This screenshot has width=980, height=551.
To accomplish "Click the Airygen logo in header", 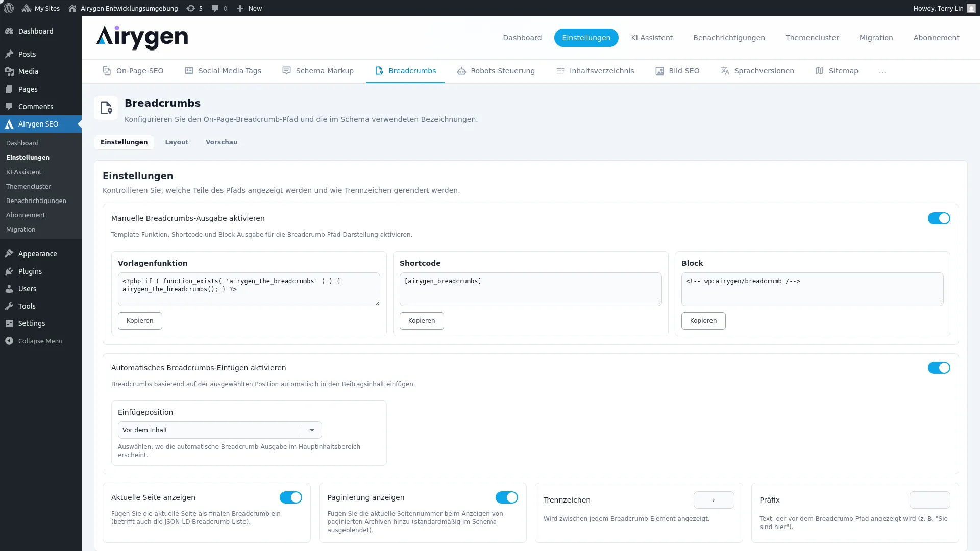I will (142, 38).
